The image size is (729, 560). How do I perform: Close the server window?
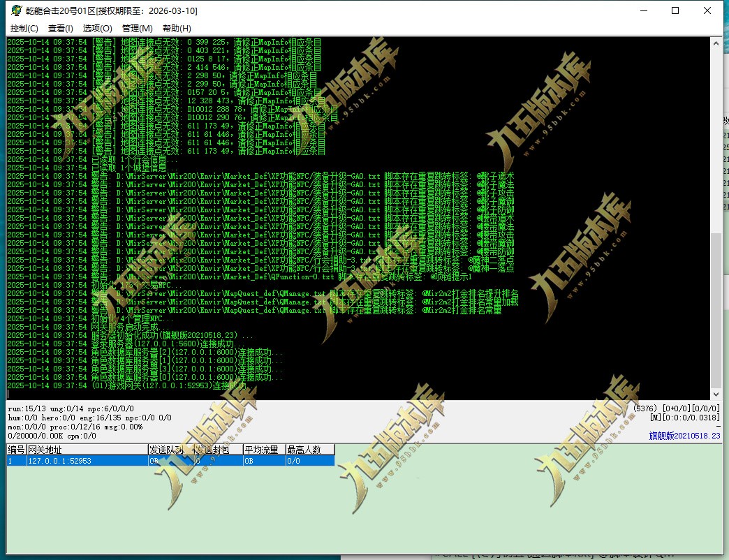pos(707,10)
